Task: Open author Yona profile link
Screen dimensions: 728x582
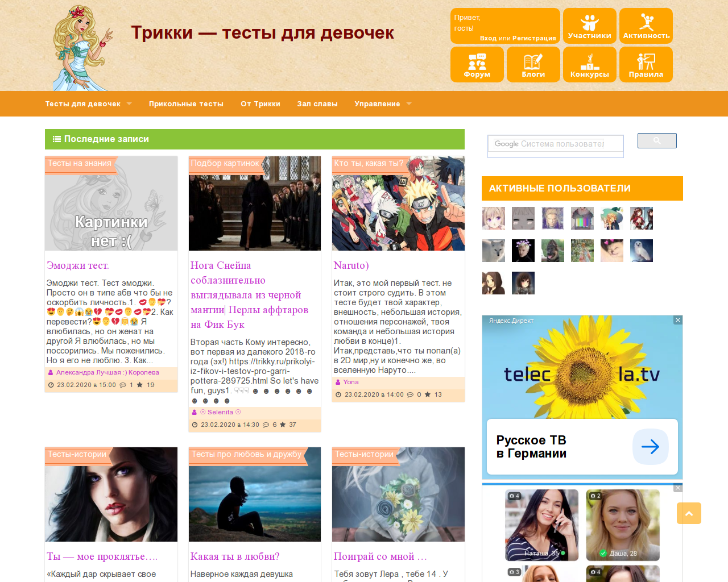Action: point(351,383)
